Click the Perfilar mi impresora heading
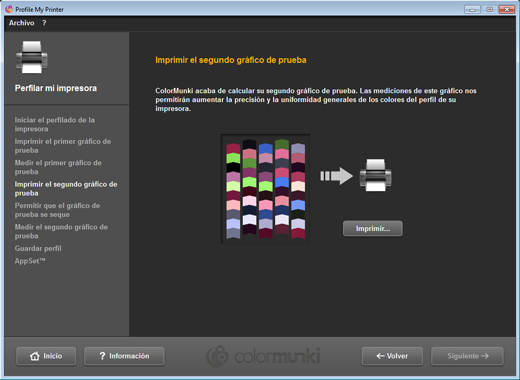520x380 pixels. coord(56,88)
